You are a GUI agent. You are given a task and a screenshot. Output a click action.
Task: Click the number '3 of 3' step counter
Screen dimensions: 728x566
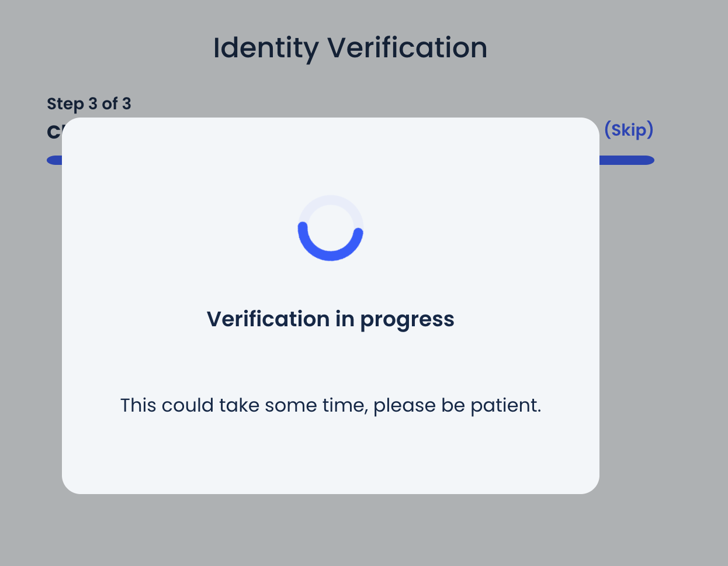tap(109, 104)
